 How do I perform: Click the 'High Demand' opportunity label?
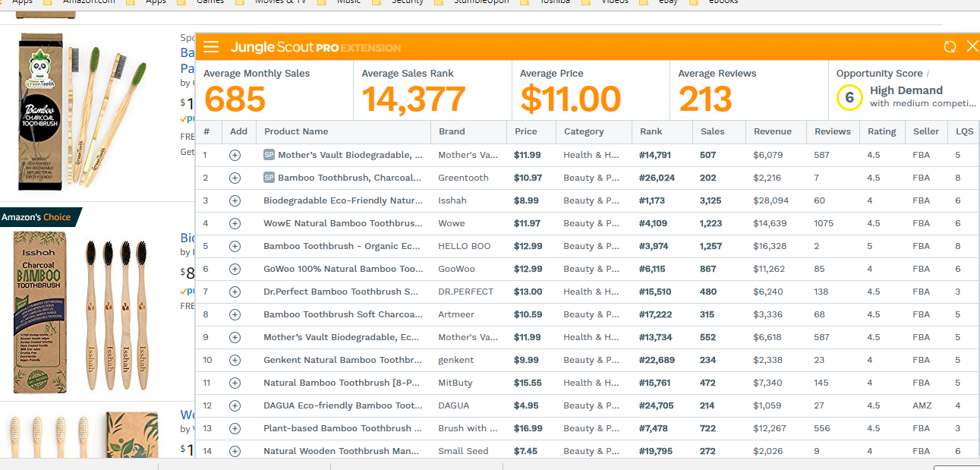906,90
